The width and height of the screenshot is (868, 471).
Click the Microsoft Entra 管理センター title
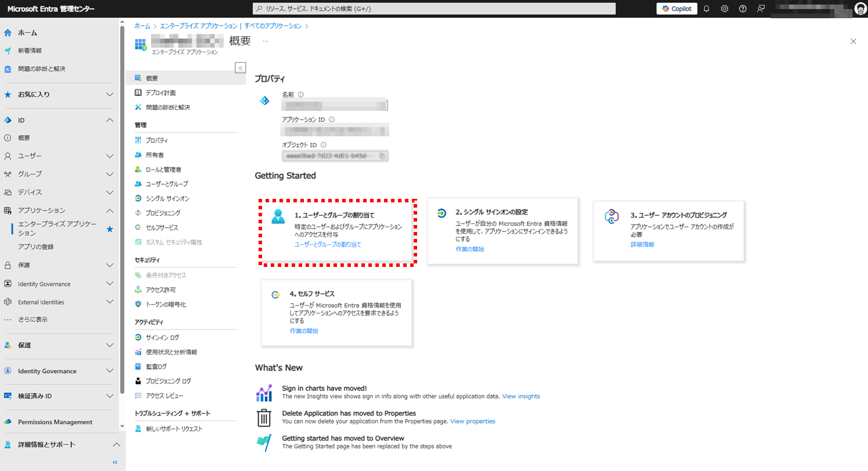51,9
